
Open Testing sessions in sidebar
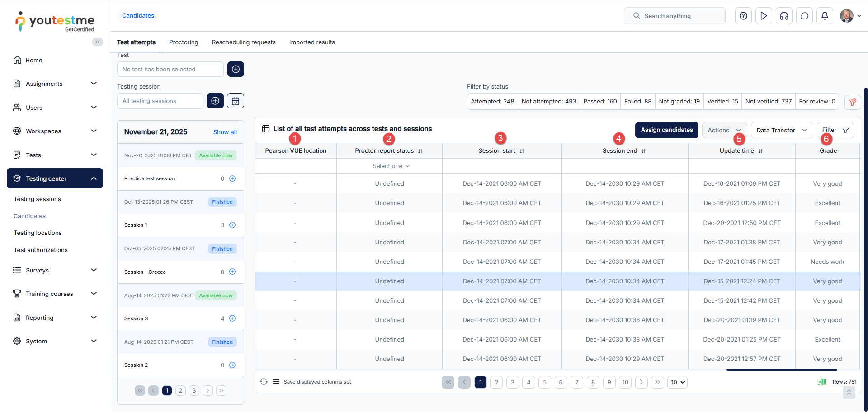click(37, 199)
